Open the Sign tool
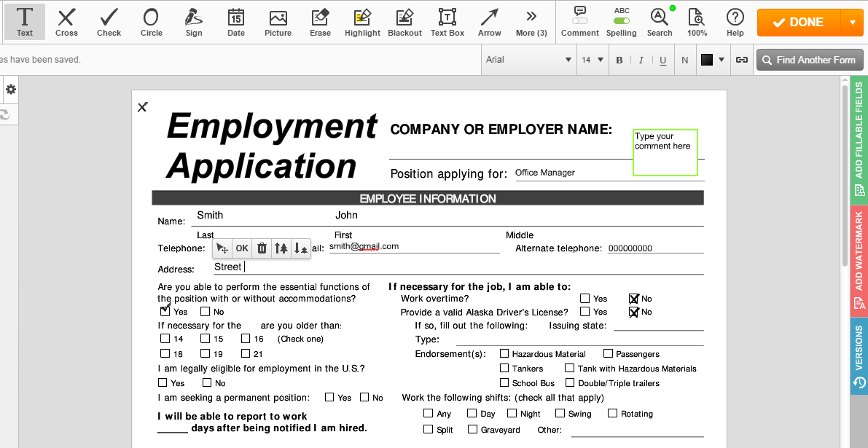The height and width of the screenshot is (448, 868). point(194,22)
